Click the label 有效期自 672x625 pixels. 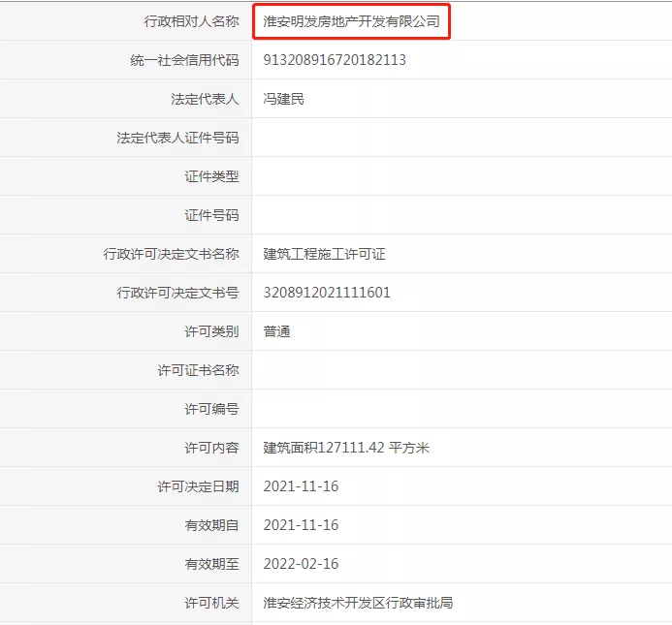211,525
